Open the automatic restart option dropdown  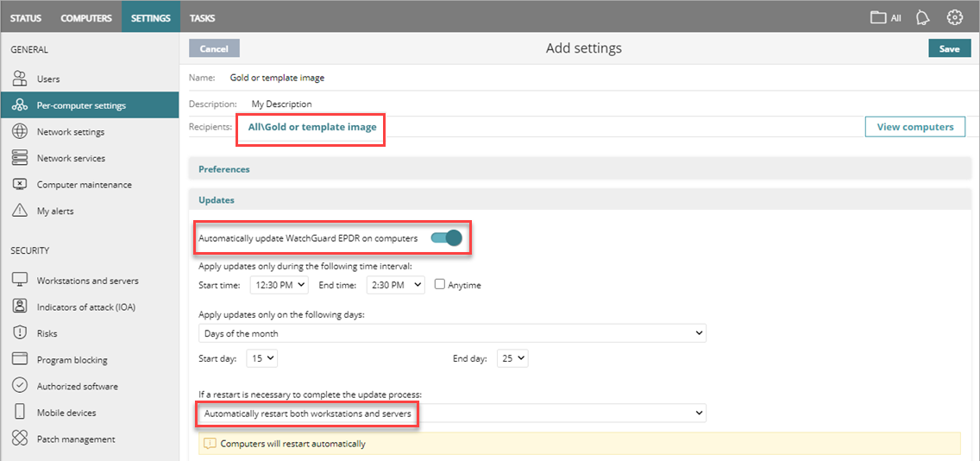coord(452,414)
